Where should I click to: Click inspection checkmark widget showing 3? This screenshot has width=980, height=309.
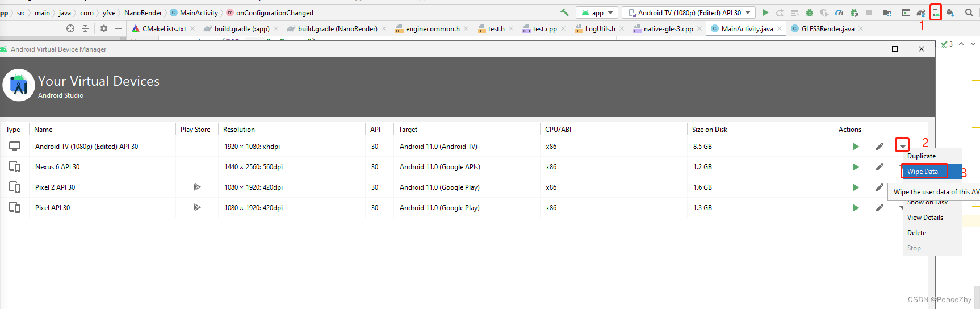[x=947, y=44]
